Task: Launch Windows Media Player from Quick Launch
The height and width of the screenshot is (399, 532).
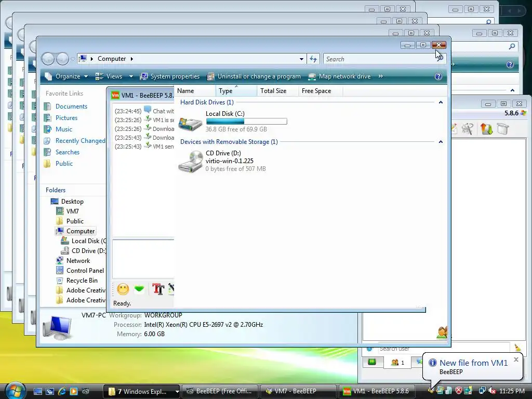Action: (74, 391)
